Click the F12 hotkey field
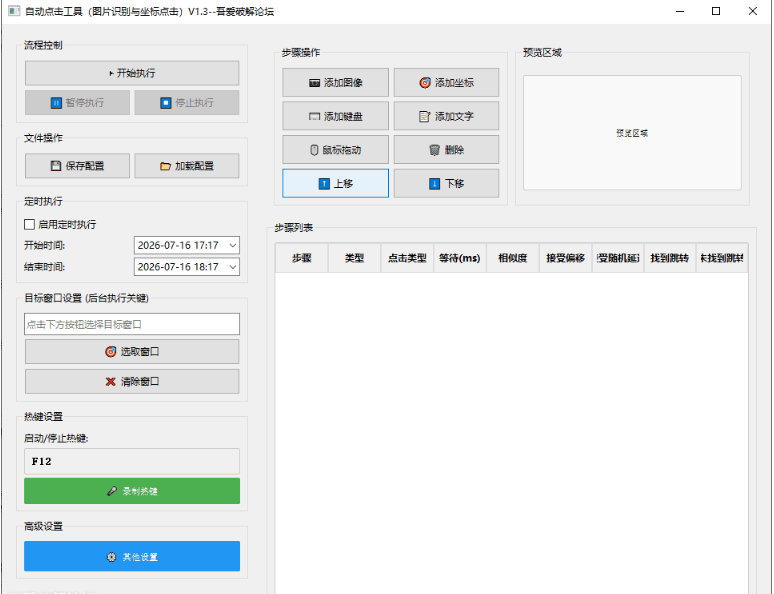The width and height of the screenshot is (774, 594). tap(132, 461)
